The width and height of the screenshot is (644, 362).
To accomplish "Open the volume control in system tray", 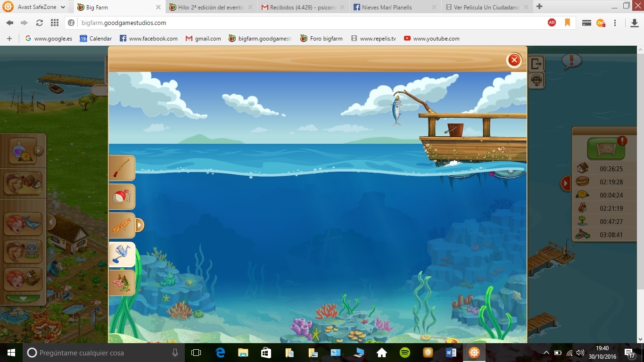I will [x=580, y=353].
